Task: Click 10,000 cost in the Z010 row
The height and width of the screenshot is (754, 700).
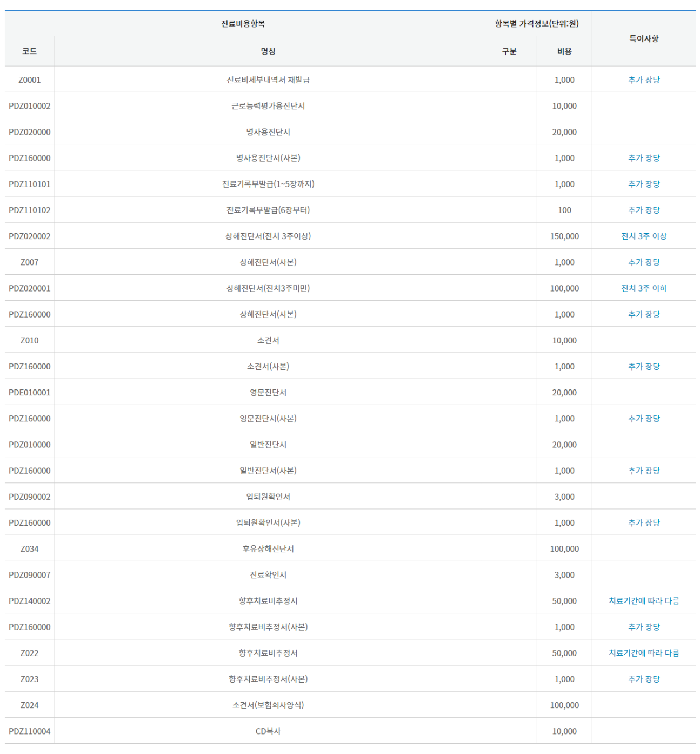Action: (564, 340)
